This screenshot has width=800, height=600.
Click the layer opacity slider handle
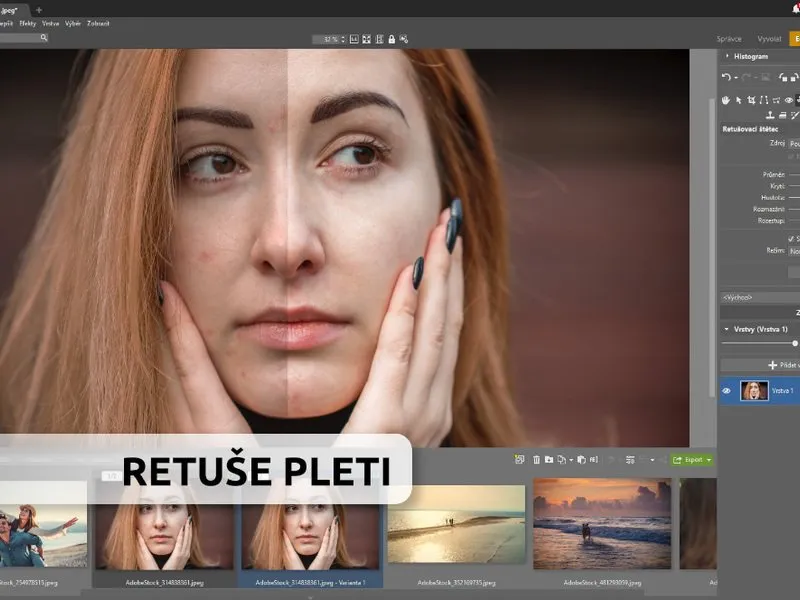tap(795, 343)
